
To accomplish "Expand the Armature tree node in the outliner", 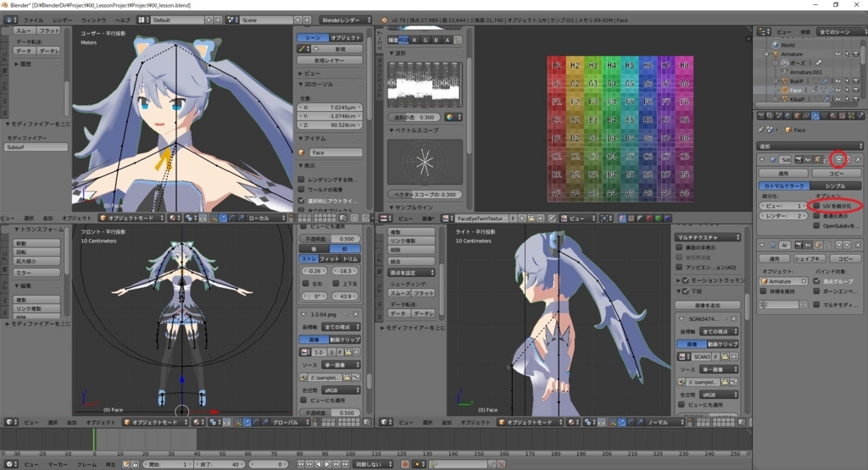I will tap(766, 54).
